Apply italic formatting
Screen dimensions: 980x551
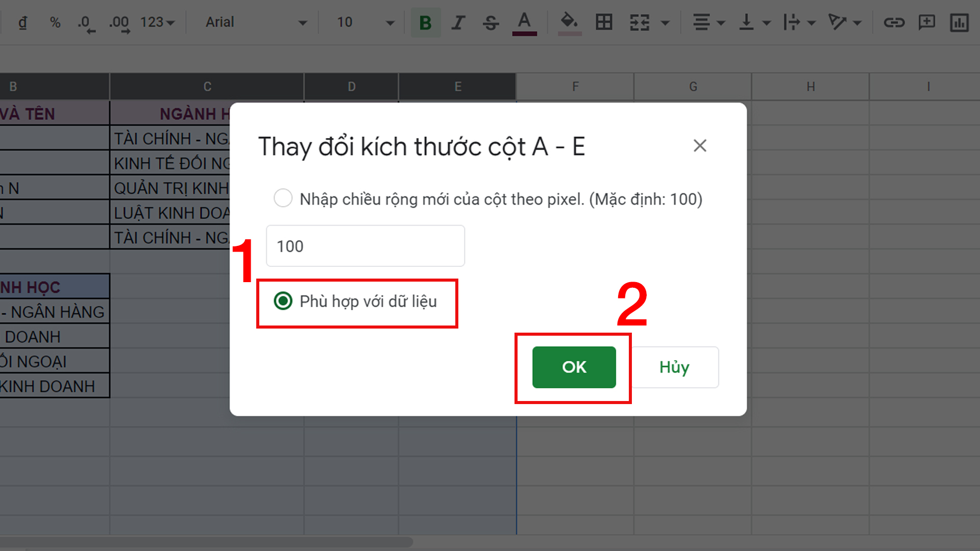pyautogui.click(x=458, y=22)
